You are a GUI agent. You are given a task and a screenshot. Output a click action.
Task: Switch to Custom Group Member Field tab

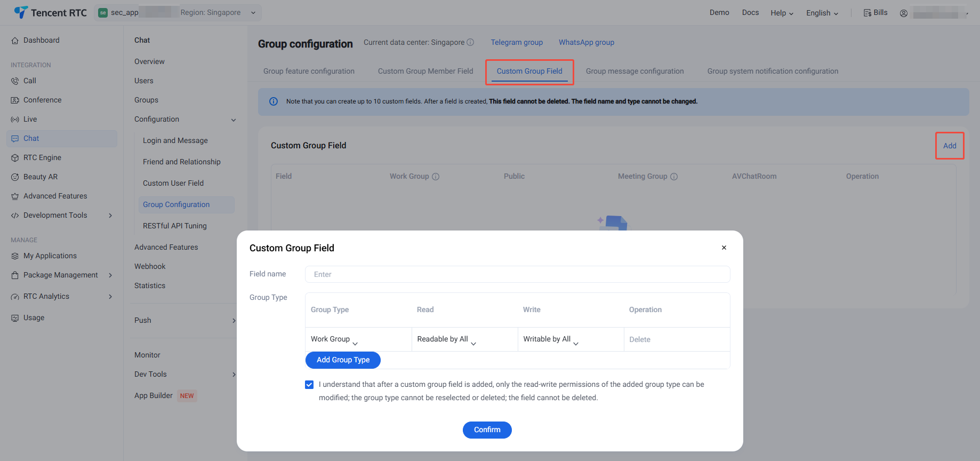(425, 71)
